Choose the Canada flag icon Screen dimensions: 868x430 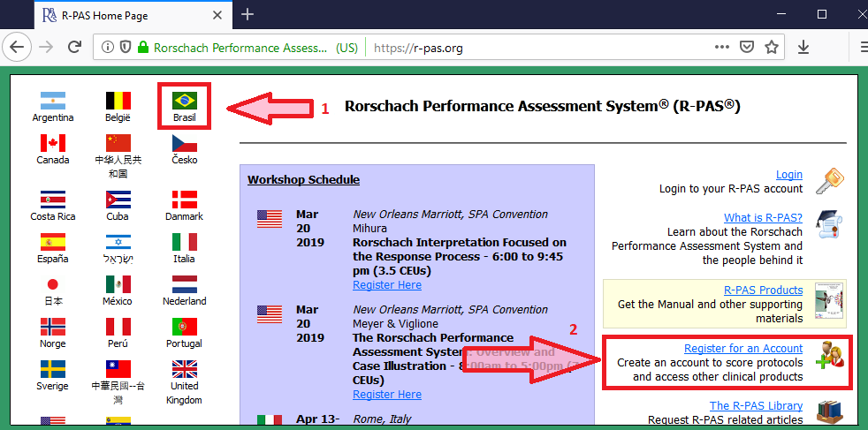[53, 143]
